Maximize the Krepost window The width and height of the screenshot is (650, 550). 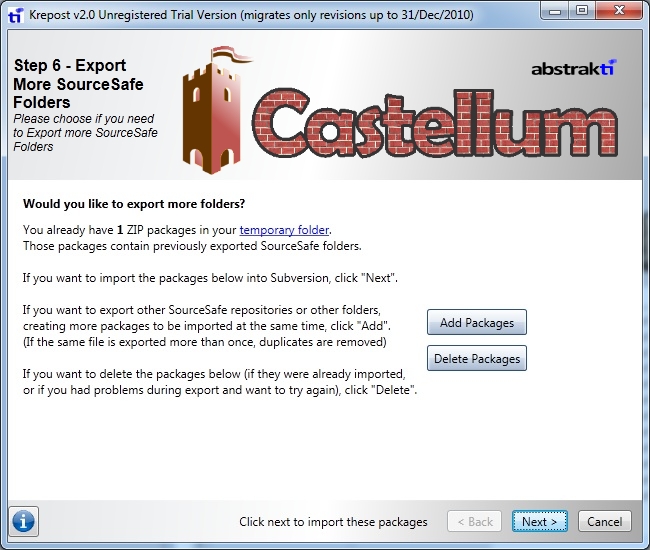[582, 11]
